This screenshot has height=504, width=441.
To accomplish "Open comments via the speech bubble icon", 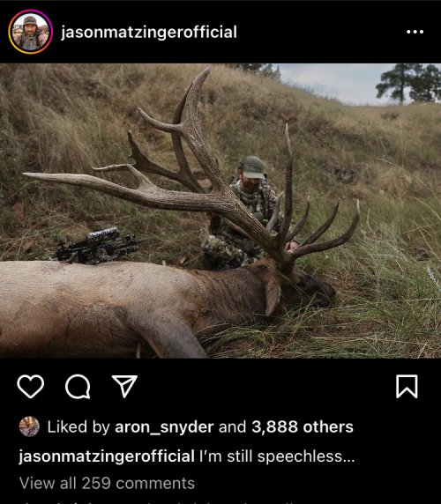I will pos(78,386).
